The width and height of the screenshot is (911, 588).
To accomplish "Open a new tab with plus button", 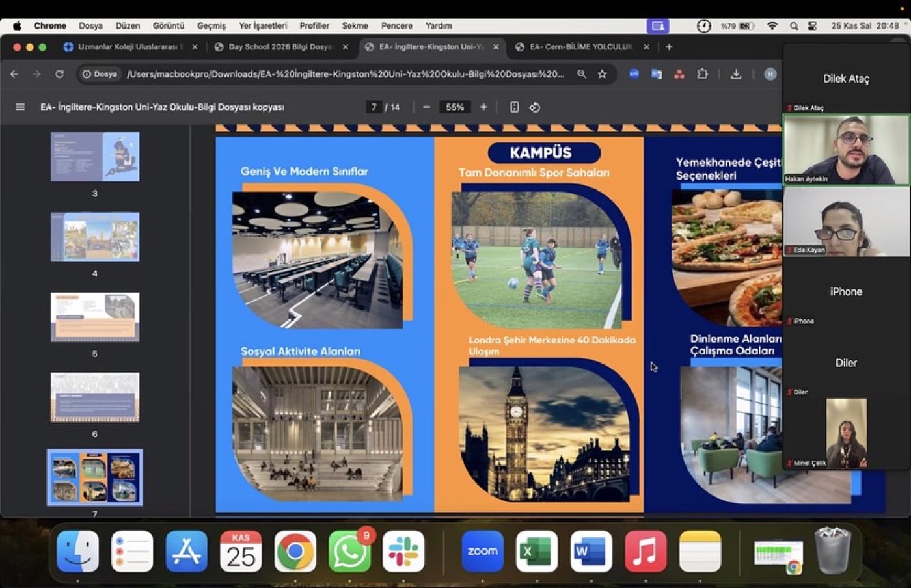I will (x=669, y=47).
